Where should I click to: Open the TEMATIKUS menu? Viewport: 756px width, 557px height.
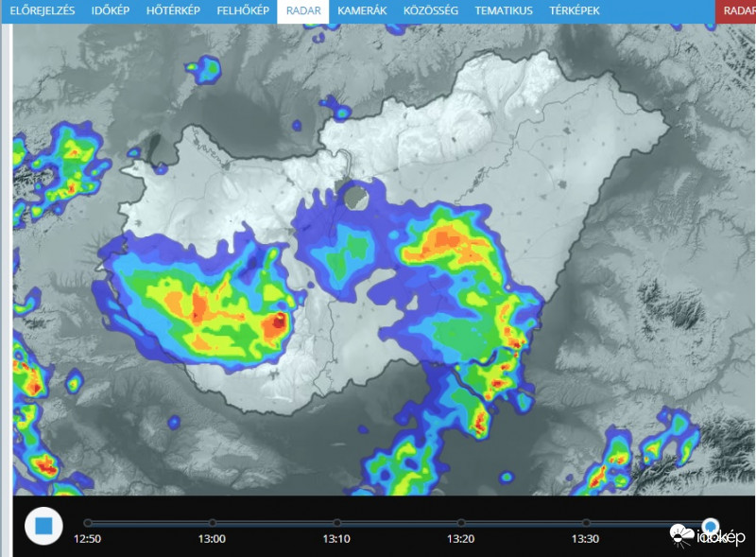point(504,11)
